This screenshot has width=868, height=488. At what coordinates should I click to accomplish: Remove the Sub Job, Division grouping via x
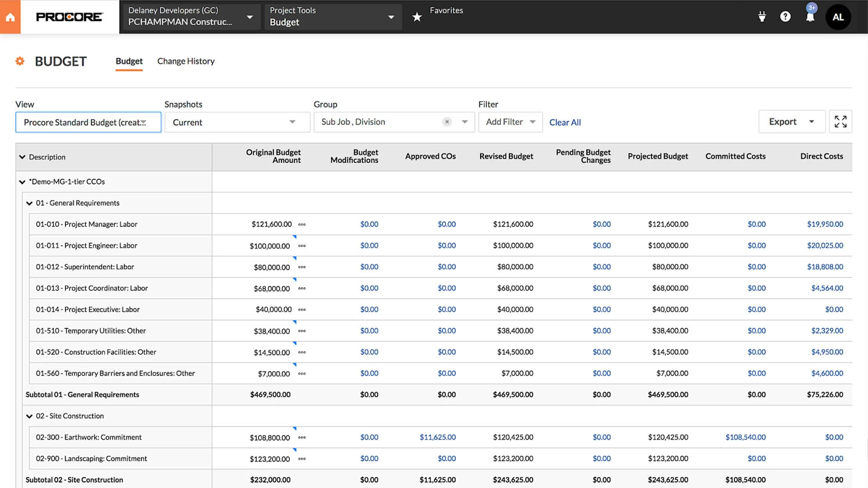click(x=447, y=122)
